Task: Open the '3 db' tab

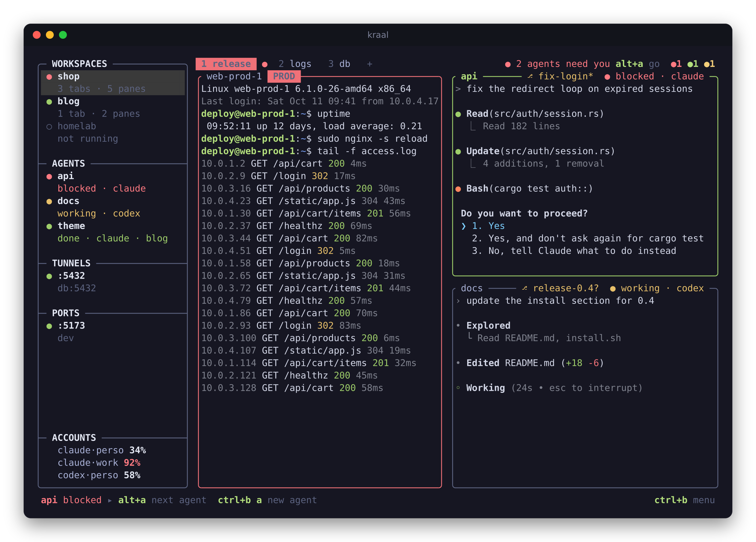Action: [x=339, y=64]
